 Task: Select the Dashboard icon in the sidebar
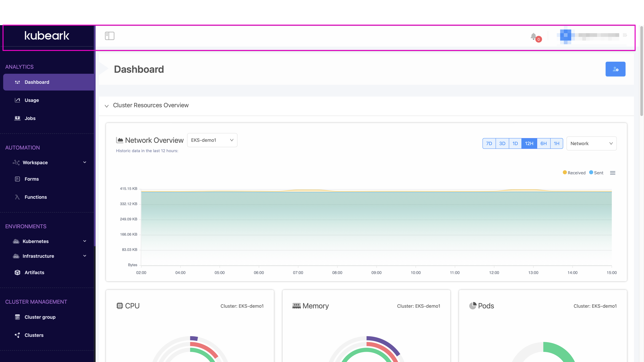(17, 82)
